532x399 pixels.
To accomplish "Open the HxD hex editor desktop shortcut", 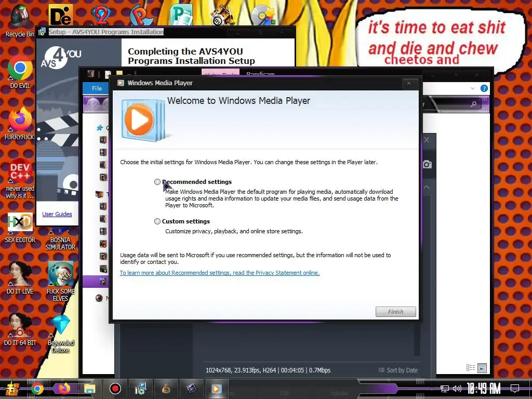I will pyautogui.click(x=20, y=228).
